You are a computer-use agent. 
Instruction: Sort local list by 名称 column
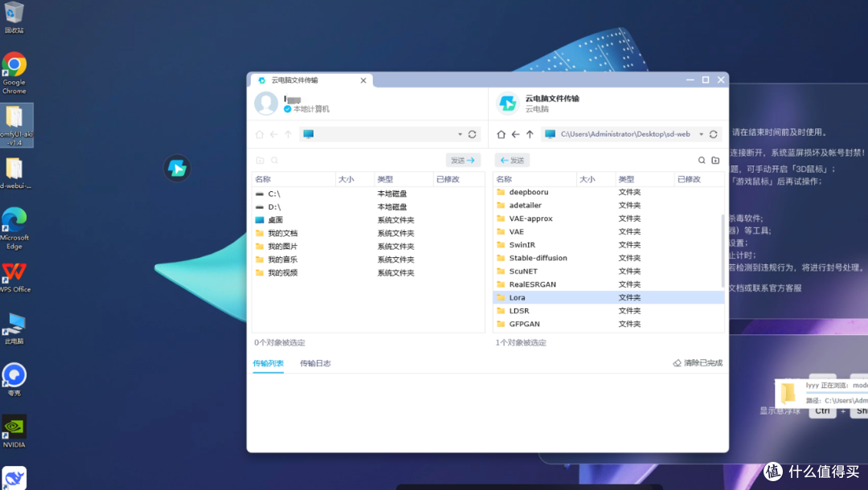coord(293,179)
